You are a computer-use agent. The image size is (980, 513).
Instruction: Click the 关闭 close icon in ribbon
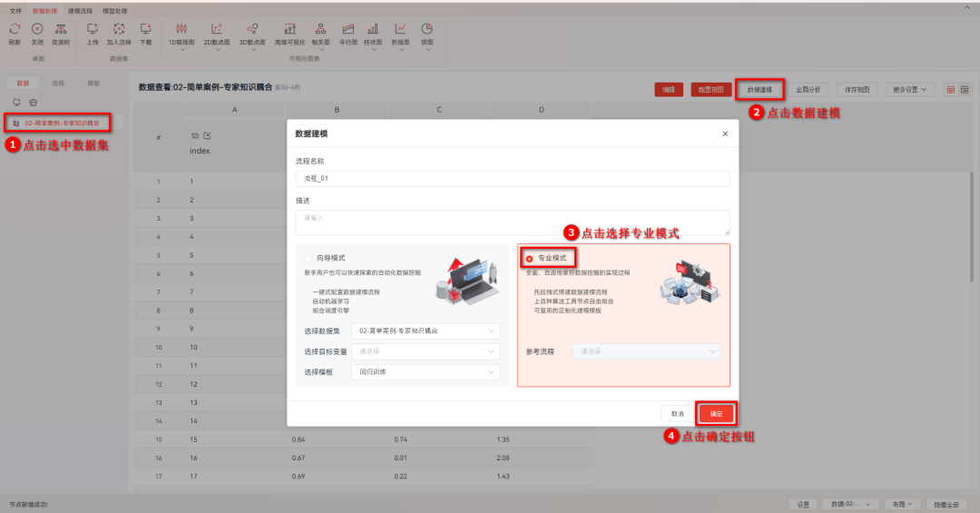pos(37,29)
